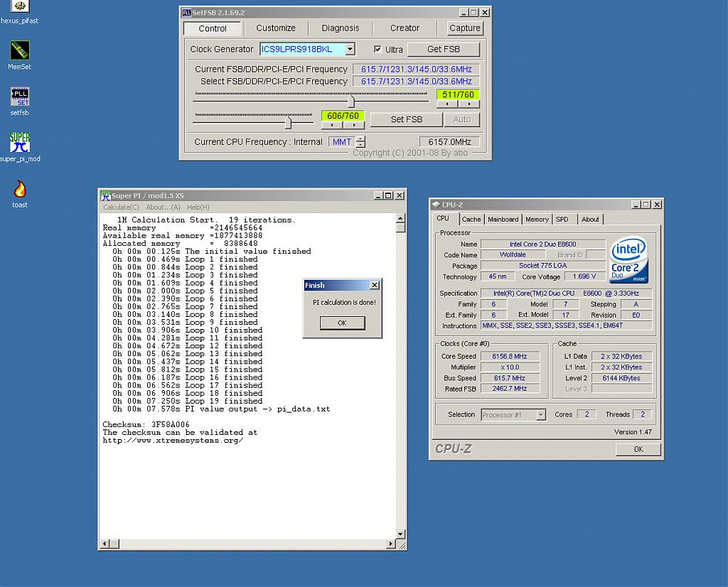The height and width of the screenshot is (587, 728).
Task: Switch to the Control tab in SetFSB
Action: tap(212, 28)
